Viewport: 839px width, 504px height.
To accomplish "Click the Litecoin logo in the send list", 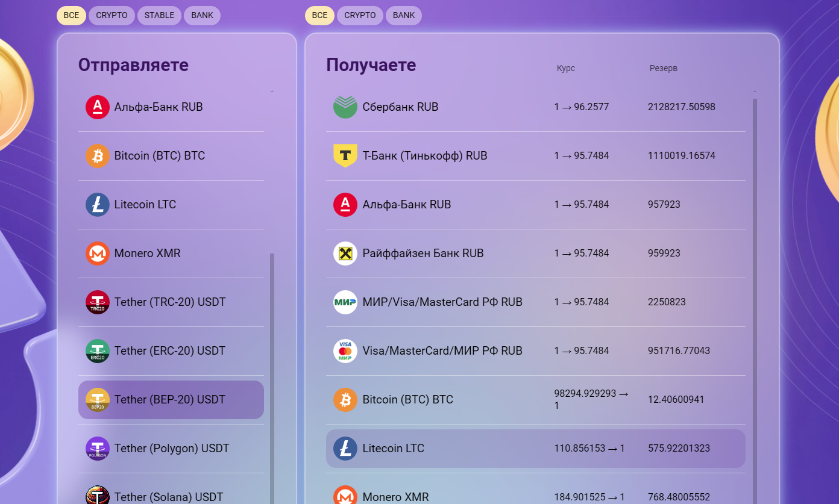I will click(x=97, y=205).
